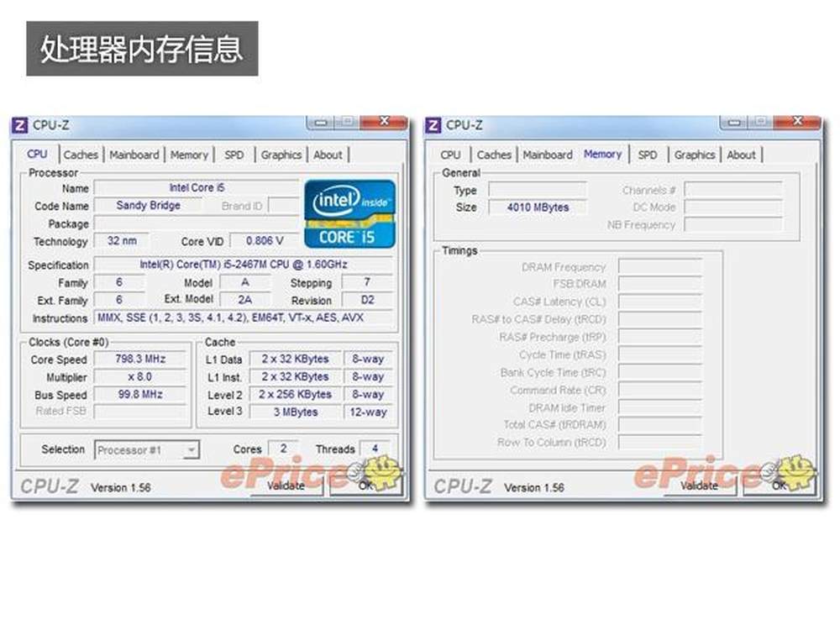Screen dimensions: 840x630
Task: Click the Revision value D2
Action: pyautogui.click(x=368, y=300)
